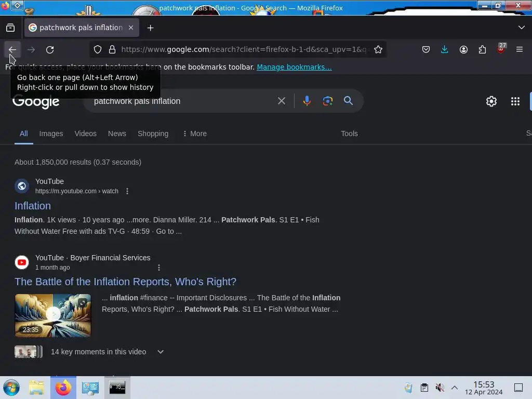The image size is (532, 399).
Task: Open the taskbar start menu button
Action: coord(11,388)
